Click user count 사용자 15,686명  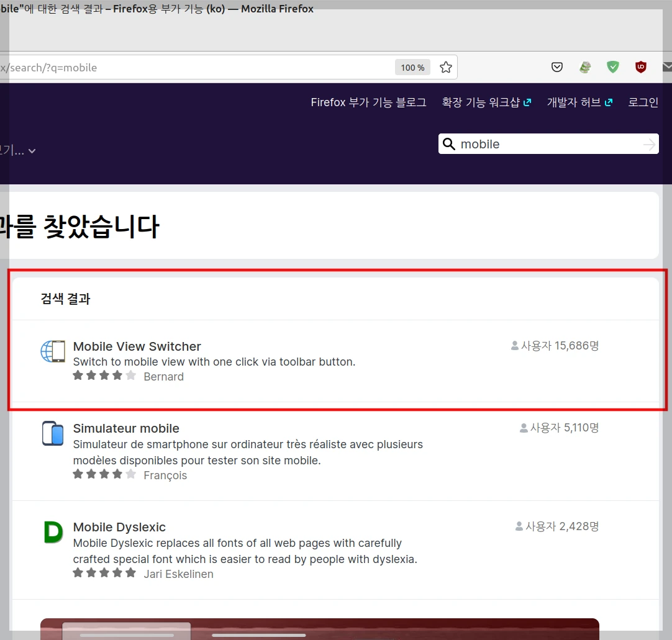point(555,346)
